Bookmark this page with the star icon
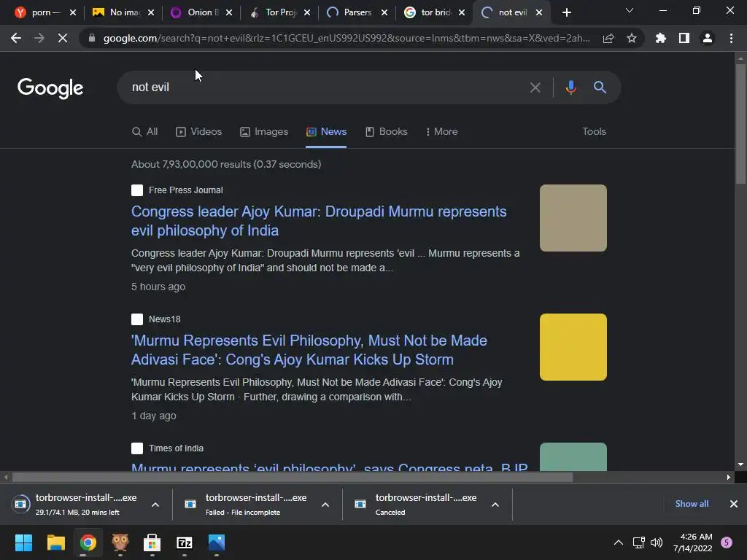This screenshot has width=747, height=560. pos(632,38)
